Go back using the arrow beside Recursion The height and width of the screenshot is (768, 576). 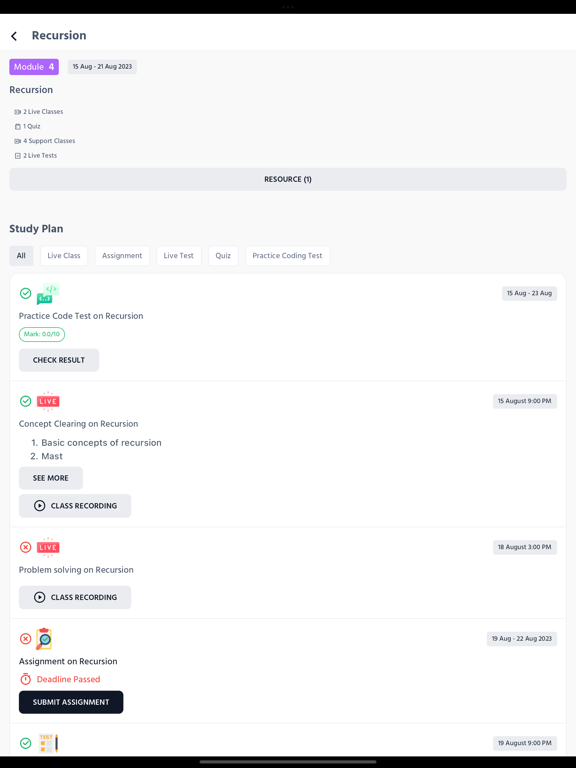point(14,36)
